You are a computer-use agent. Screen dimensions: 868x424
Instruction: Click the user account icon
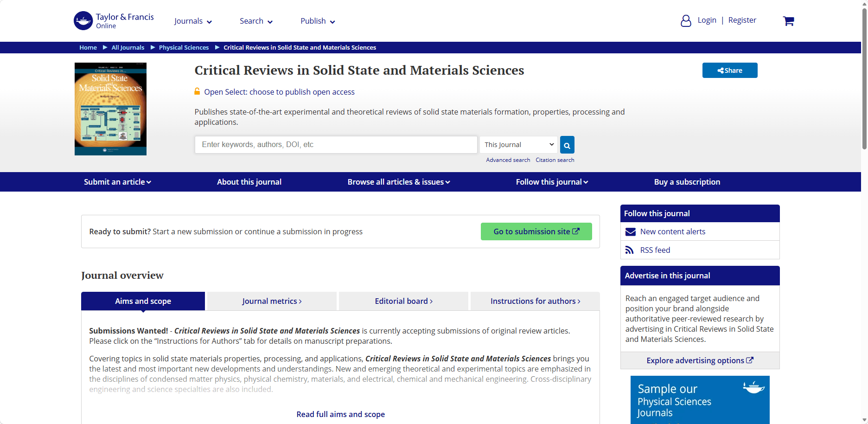[x=686, y=21]
